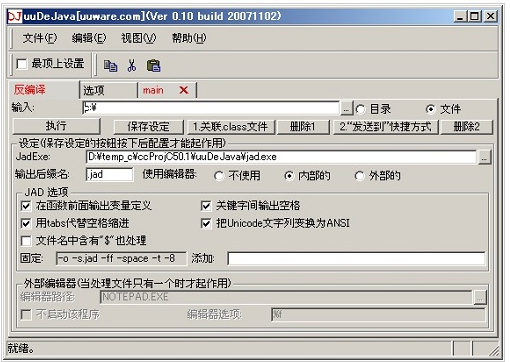This screenshot has height=362, width=510.
Task: Select the 目录 radio button
Action: [360, 109]
